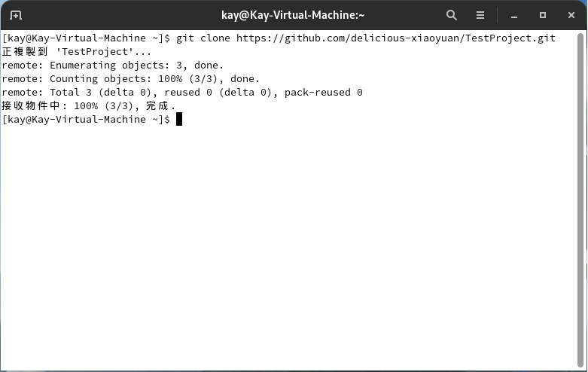Viewport: 588px width, 372px height.
Task: Open the hamburger menu
Action: coord(480,15)
